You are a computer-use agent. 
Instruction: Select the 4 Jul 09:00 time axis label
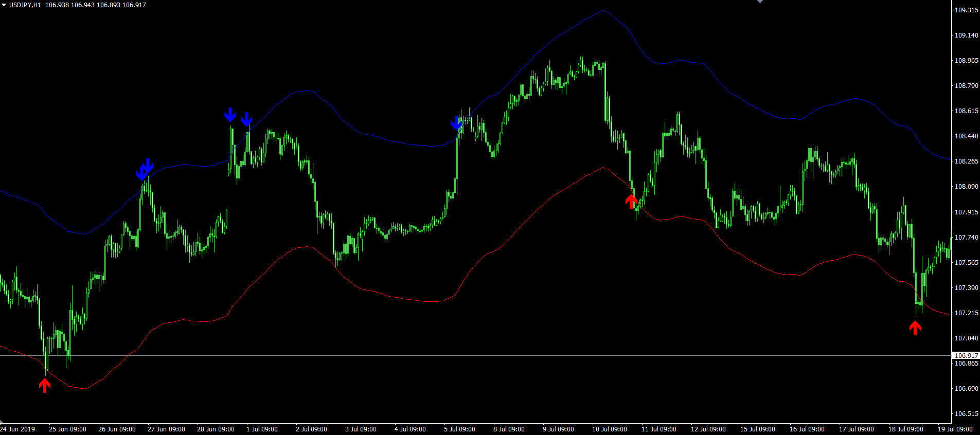[x=410, y=429]
